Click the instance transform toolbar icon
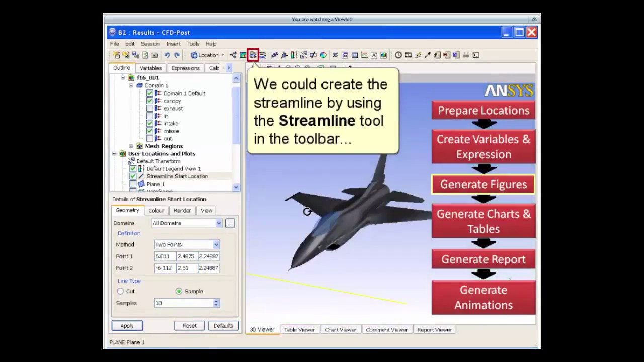 pyautogui.click(x=304, y=55)
